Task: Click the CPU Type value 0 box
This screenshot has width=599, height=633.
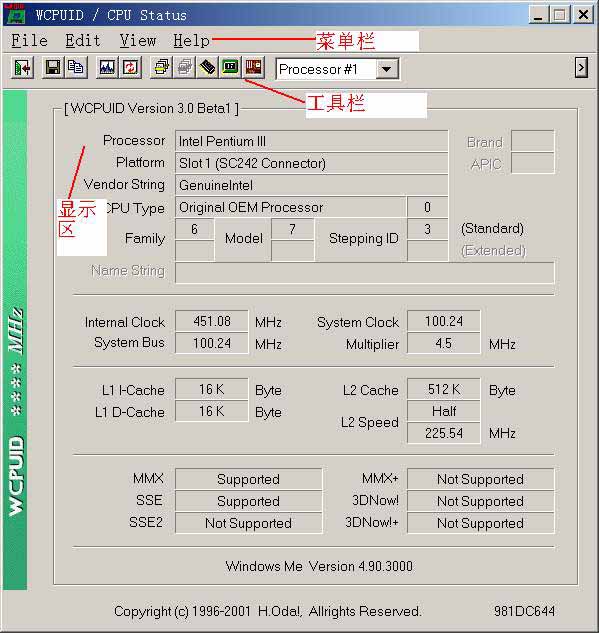Action: coord(427,208)
